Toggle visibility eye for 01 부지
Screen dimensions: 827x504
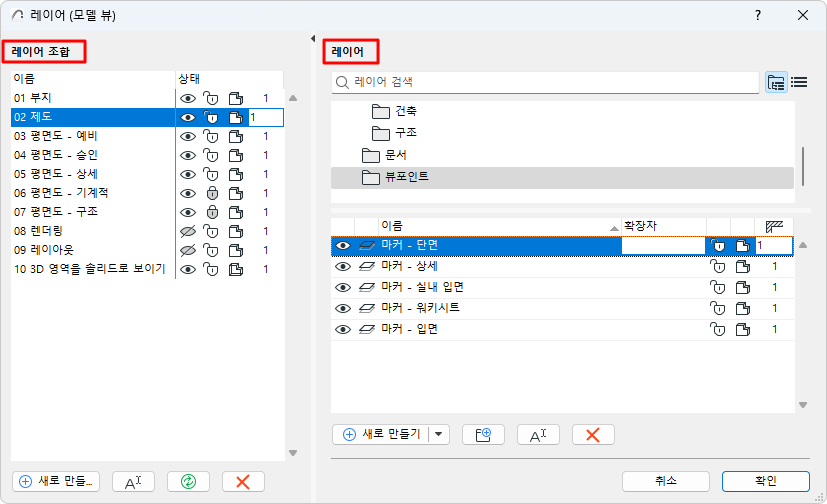pyautogui.click(x=188, y=99)
